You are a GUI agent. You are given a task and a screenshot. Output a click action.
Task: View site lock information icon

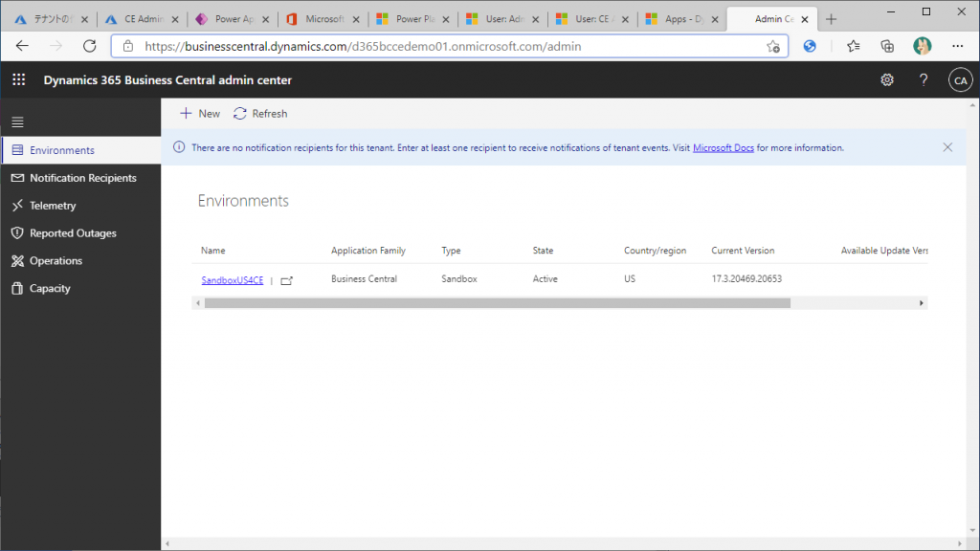[x=128, y=46]
